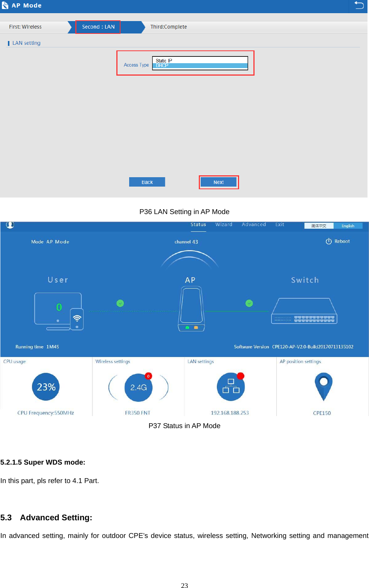The width and height of the screenshot is (369, 588).
Task: Click the green check between User and AP
Action: 120,303
